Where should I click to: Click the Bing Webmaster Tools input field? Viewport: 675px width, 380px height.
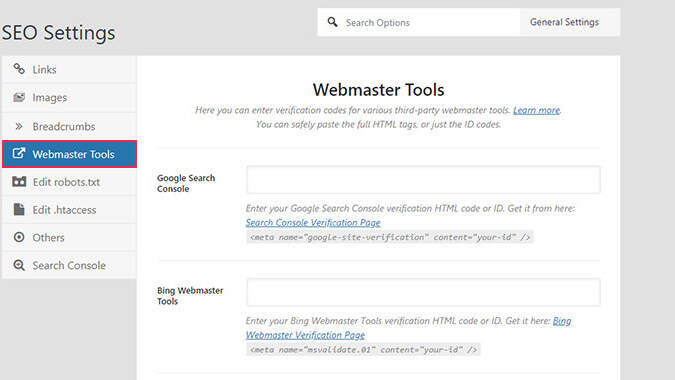[423, 292]
